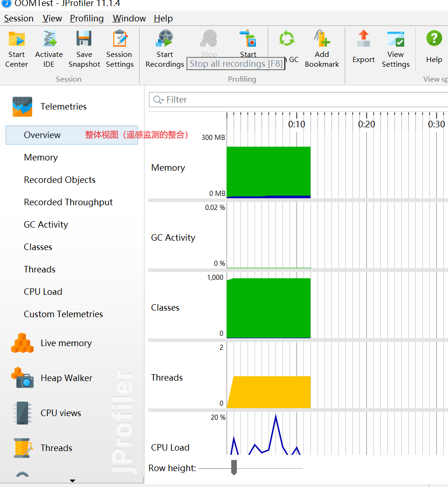Expand the CPU views section

61,413
